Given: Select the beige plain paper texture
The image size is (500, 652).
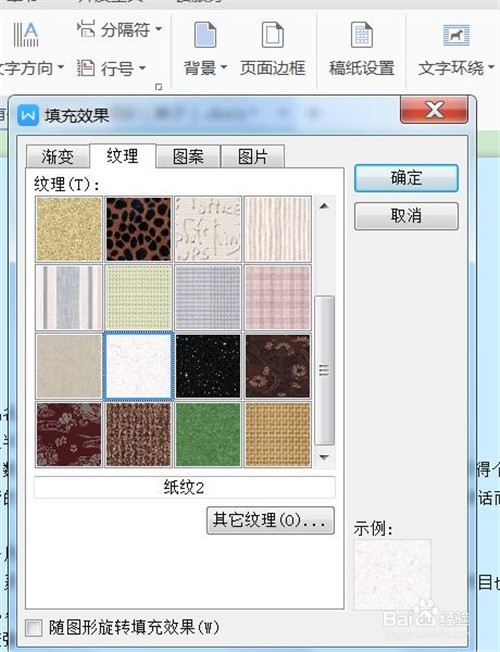Looking at the screenshot, I should tap(69, 366).
